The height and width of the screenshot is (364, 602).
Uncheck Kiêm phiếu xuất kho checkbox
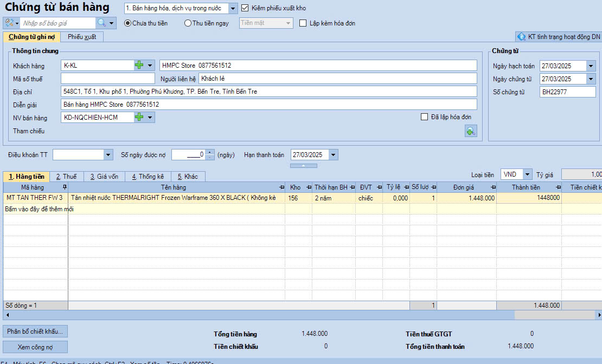(245, 8)
